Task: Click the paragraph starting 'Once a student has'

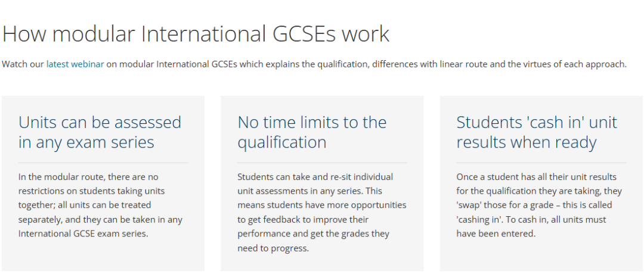Action: [x=539, y=205]
